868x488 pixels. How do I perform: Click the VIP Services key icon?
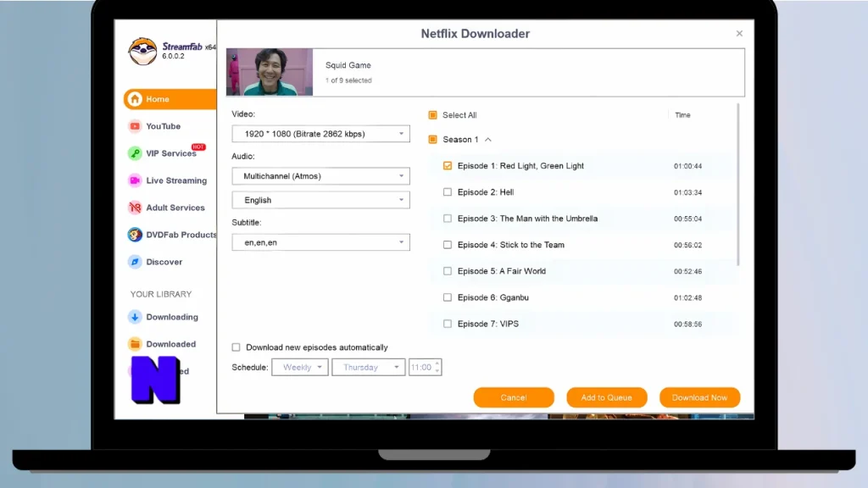[135, 153]
